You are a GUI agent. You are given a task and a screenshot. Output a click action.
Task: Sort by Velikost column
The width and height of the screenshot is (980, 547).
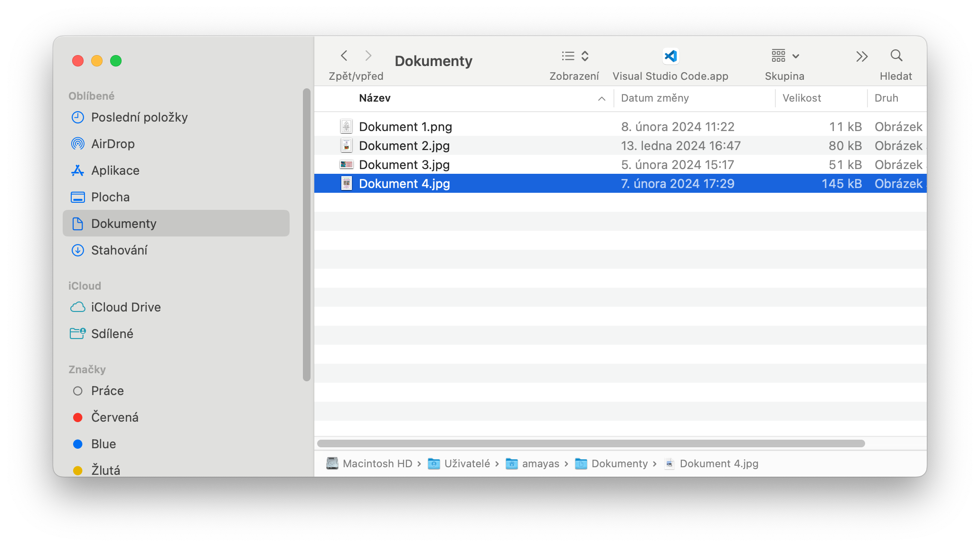(x=801, y=98)
